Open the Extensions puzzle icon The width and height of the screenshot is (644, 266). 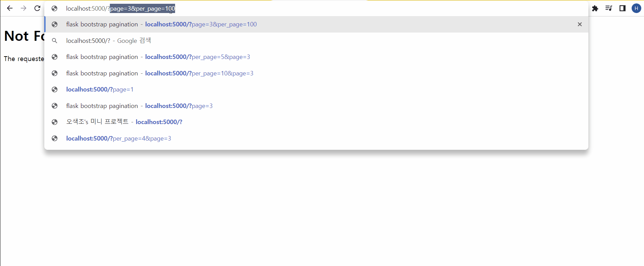(595, 8)
